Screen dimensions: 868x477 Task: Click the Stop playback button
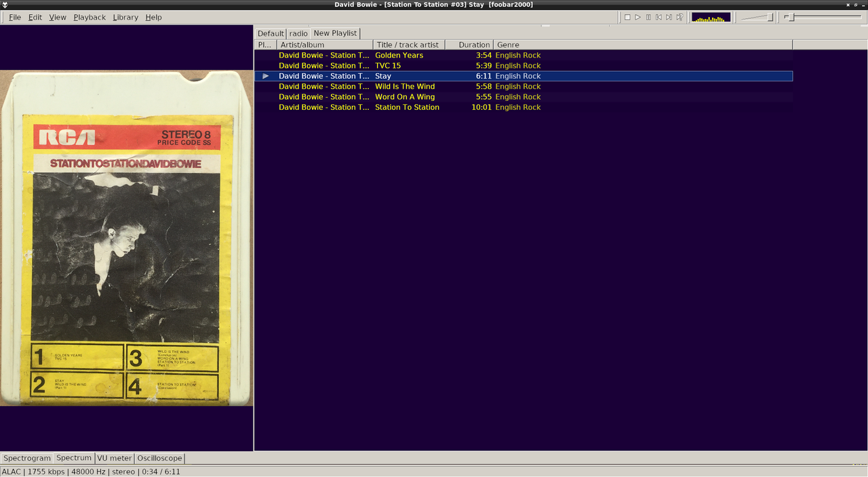pos(627,17)
